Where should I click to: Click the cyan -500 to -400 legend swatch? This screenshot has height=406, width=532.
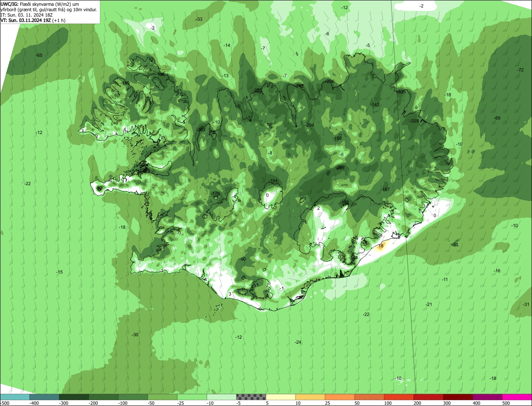click(x=15, y=397)
